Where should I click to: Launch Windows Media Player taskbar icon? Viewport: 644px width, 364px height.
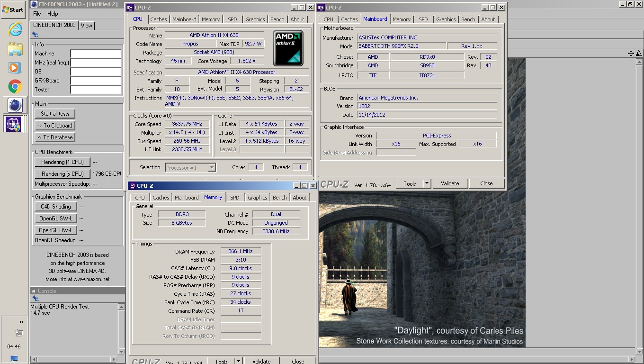click(x=15, y=68)
